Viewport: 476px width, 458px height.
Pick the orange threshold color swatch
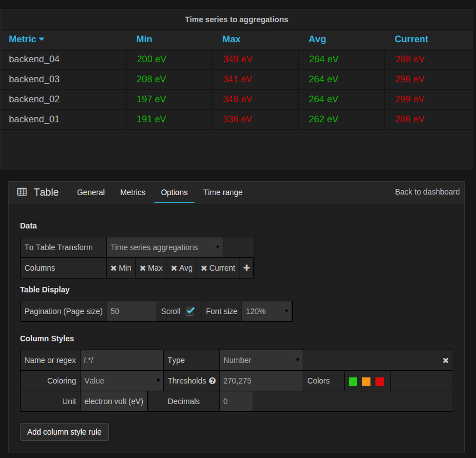point(366,381)
